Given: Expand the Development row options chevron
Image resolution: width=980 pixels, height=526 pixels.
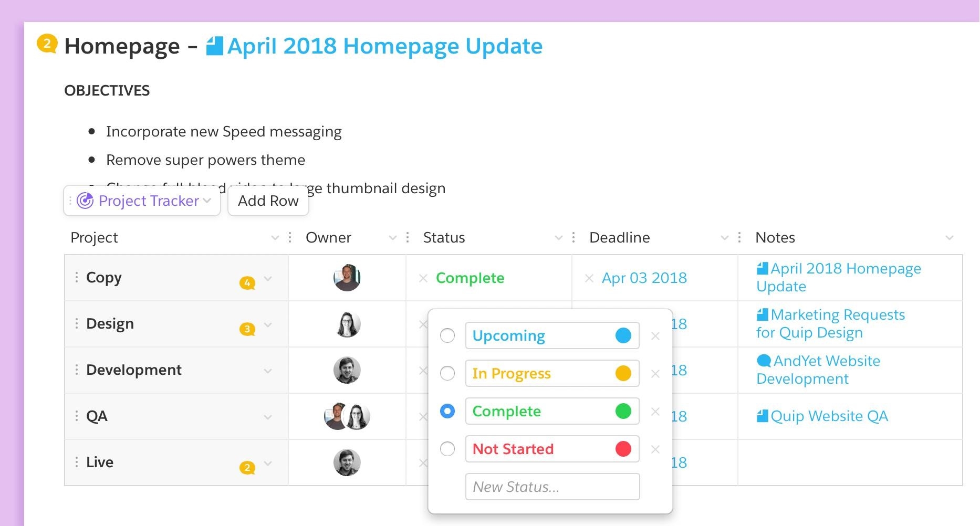Looking at the screenshot, I should coord(268,370).
